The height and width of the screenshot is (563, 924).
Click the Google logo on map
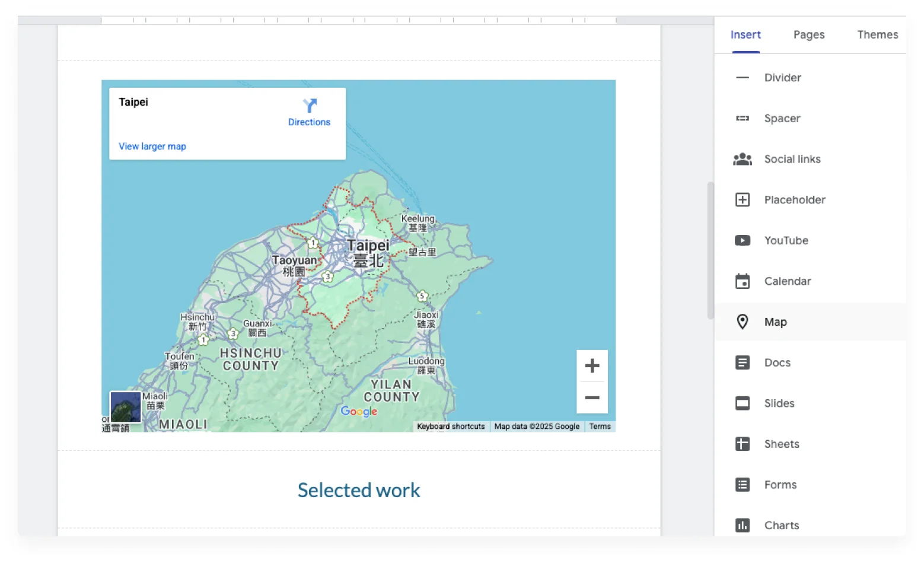click(x=359, y=411)
